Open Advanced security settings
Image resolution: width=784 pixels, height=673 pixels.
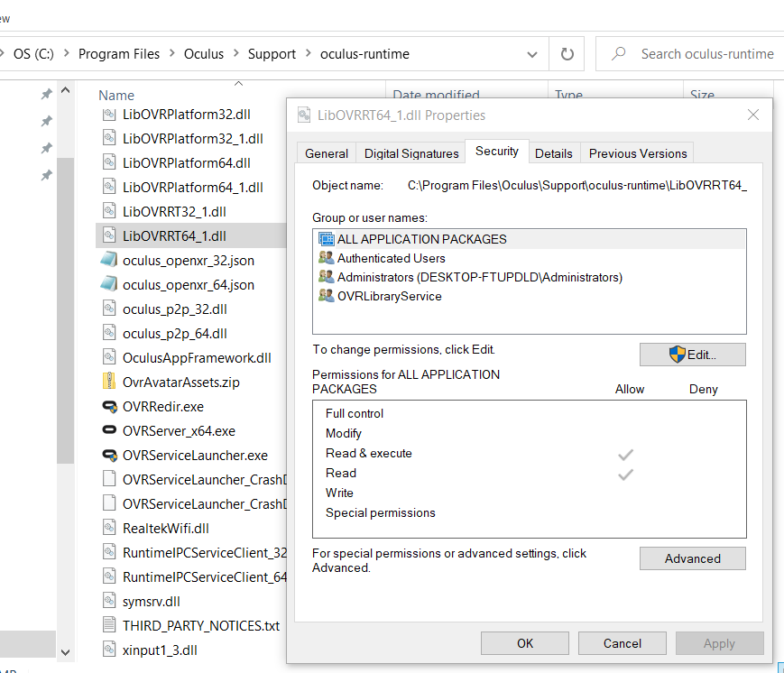pyautogui.click(x=693, y=558)
